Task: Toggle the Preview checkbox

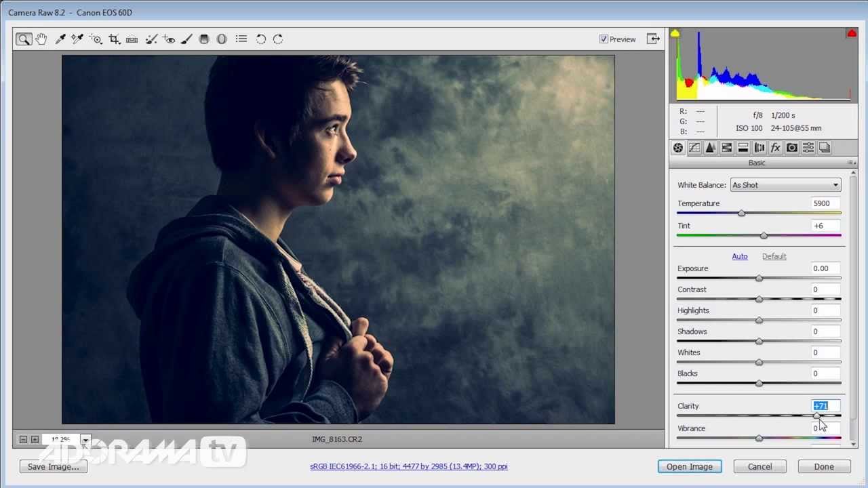Action: pyautogui.click(x=604, y=39)
